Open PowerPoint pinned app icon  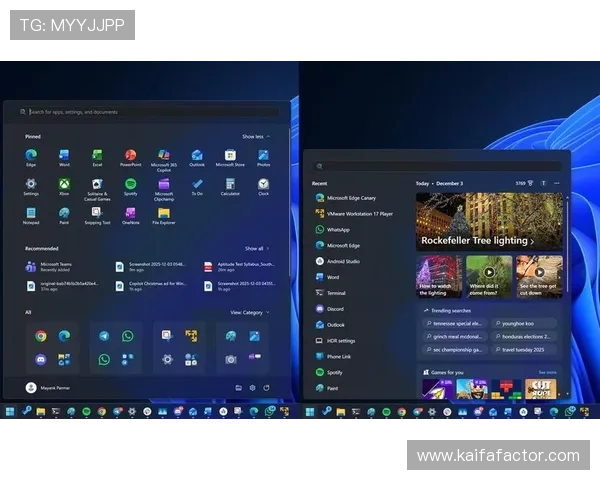pos(130,157)
